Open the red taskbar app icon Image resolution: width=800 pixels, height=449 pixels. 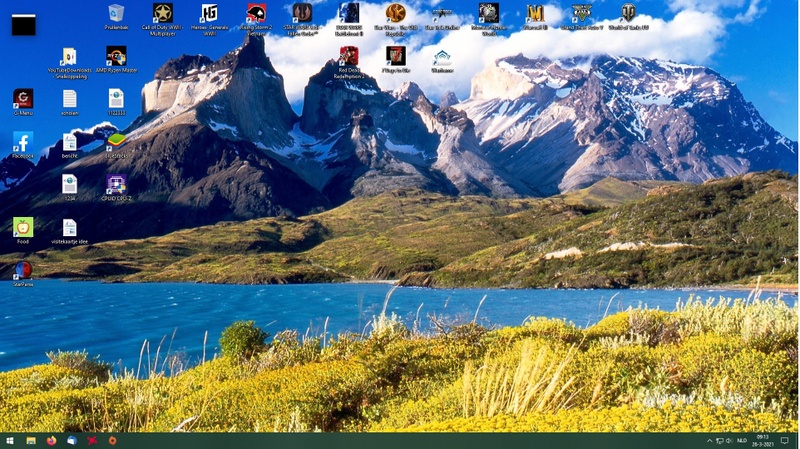point(92,440)
